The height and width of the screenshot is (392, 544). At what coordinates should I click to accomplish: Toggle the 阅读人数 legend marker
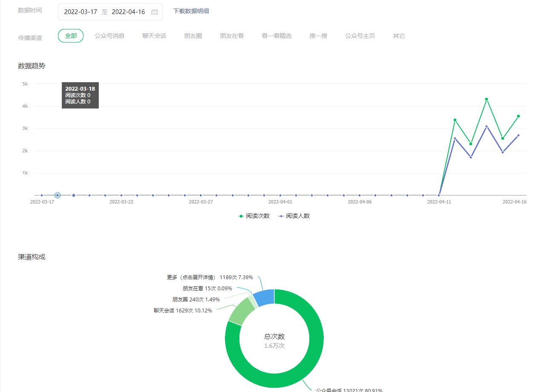tap(281, 216)
